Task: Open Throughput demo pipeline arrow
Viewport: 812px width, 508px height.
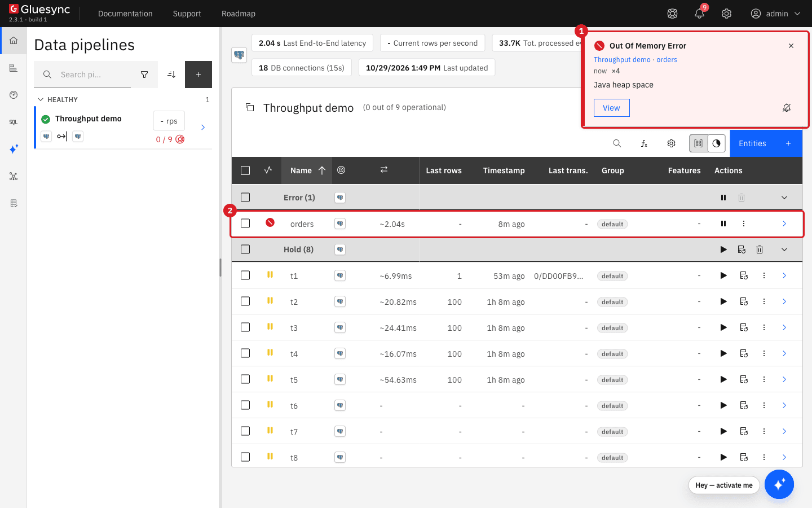Action: click(203, 128)
